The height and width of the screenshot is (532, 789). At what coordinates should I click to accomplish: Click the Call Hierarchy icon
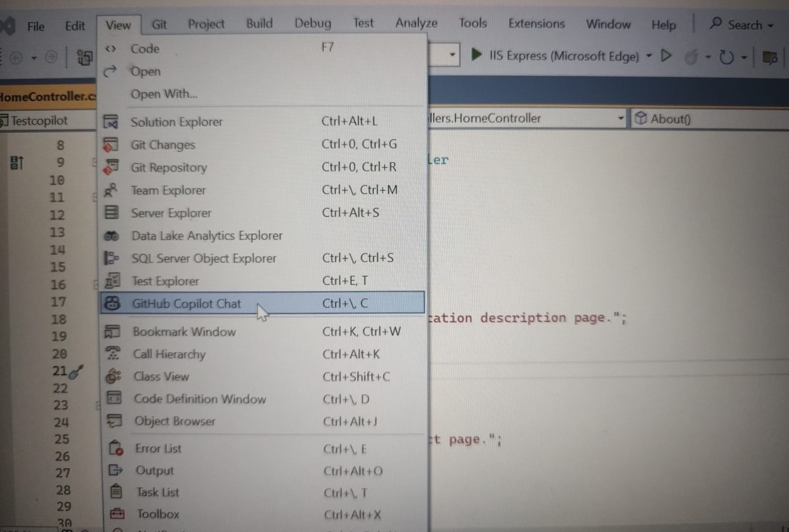[114, 354]
